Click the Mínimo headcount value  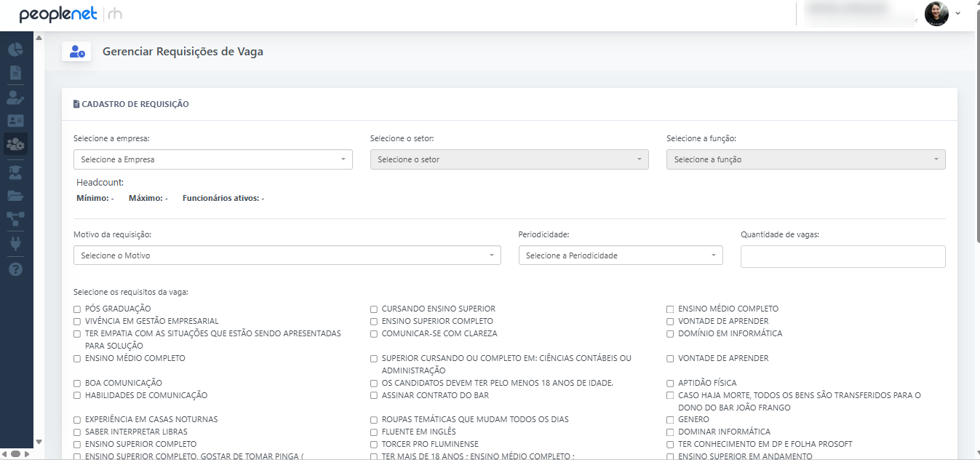click(x=95, y=198)
